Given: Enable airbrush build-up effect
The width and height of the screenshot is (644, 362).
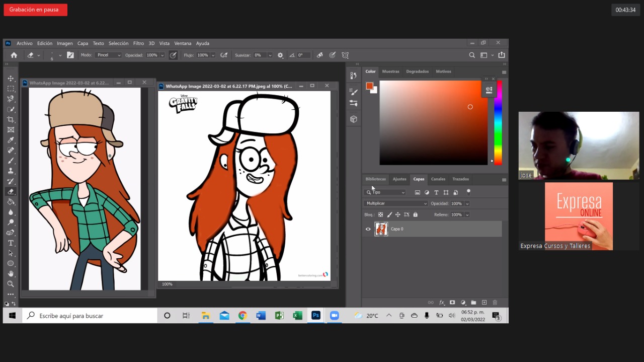Looking at the screenshot, I should point(224,55).
